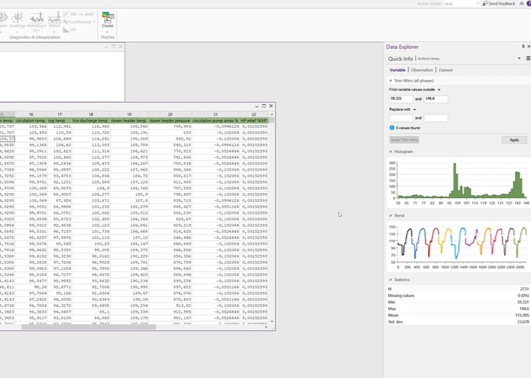Select the column 17 header

(60, 114)
